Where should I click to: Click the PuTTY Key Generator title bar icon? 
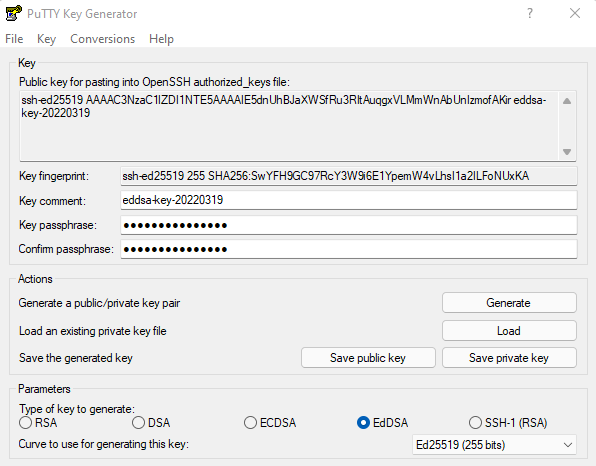click(13, 13)
